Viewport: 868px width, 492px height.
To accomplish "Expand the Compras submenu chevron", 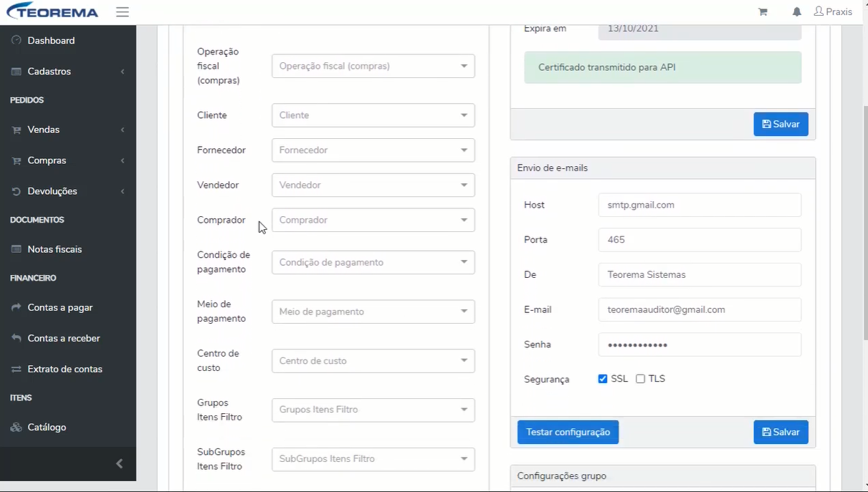I will [123, 161].
